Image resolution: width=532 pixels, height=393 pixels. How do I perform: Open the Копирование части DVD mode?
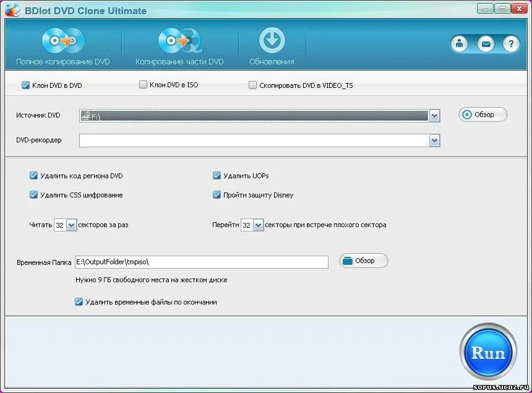(179, 46)
